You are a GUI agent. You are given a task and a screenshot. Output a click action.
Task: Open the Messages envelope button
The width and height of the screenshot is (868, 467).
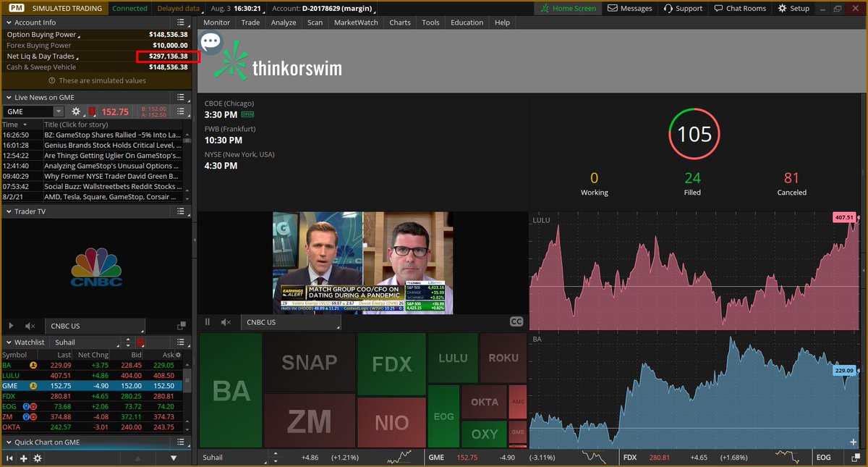[x=629, y=8]
